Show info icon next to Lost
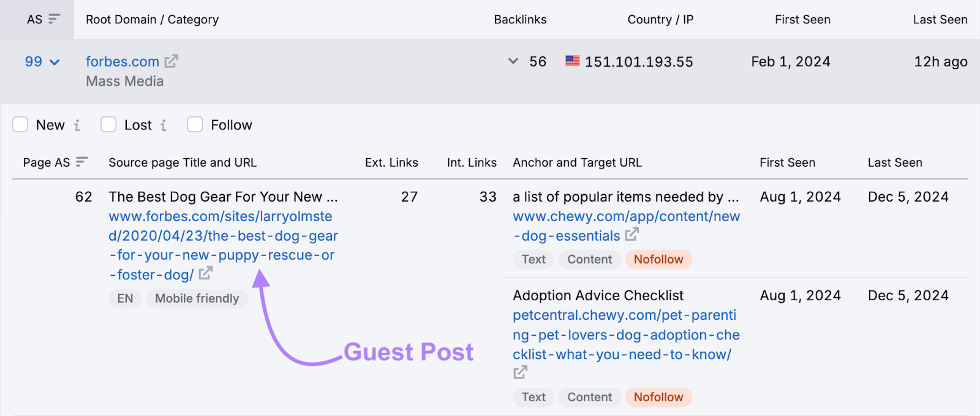 coord(164,126)
